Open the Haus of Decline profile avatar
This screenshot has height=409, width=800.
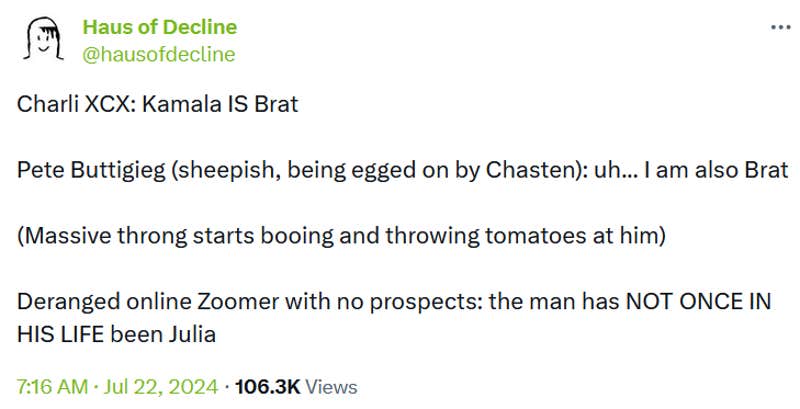[42, 41]
